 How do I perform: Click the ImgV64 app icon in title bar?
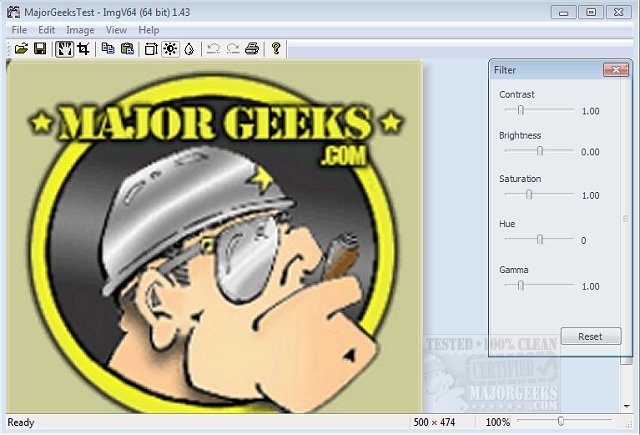click(x=13, y=12)
